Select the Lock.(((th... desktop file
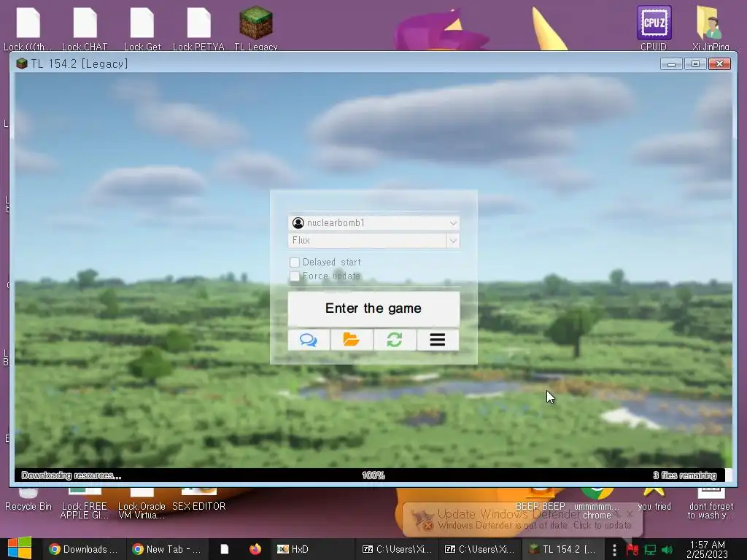Image resolution: width=747 pixels, height=560 pixels. point(28,28)
